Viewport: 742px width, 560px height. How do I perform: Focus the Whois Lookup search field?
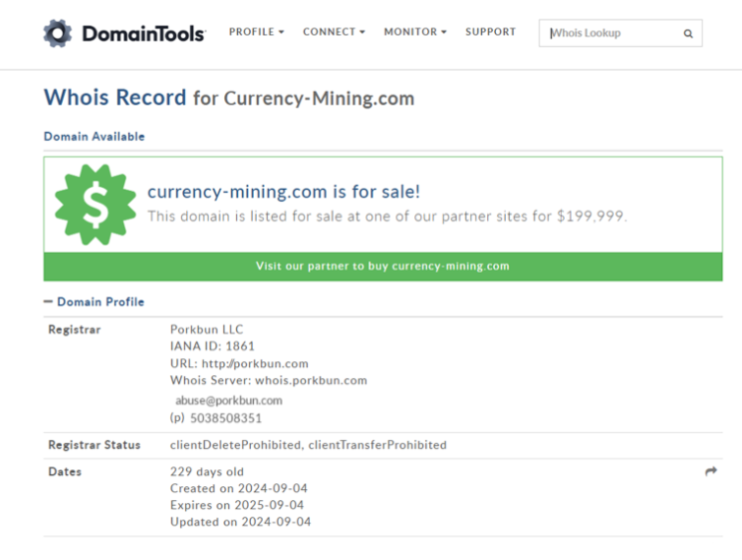tap(620, 33)
